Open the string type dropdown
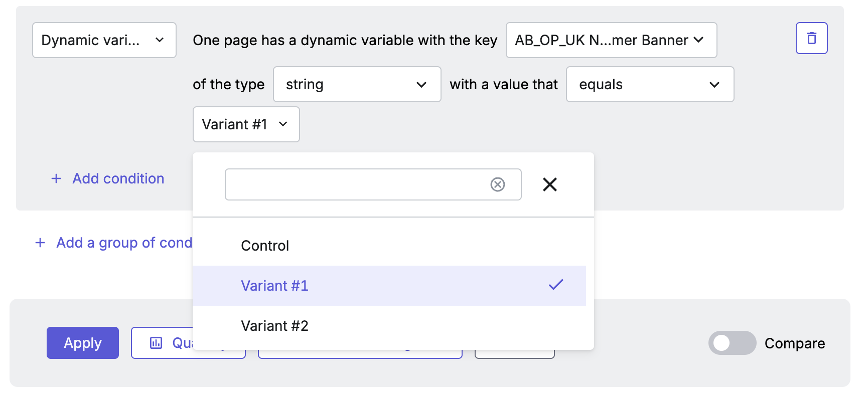 [x=357, y=84]
